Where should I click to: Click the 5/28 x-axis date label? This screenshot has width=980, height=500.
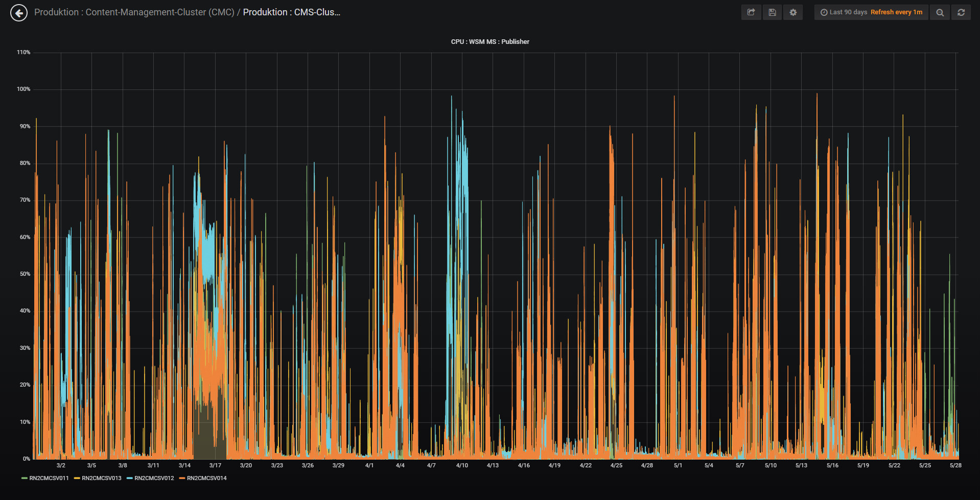pos(955,466)
